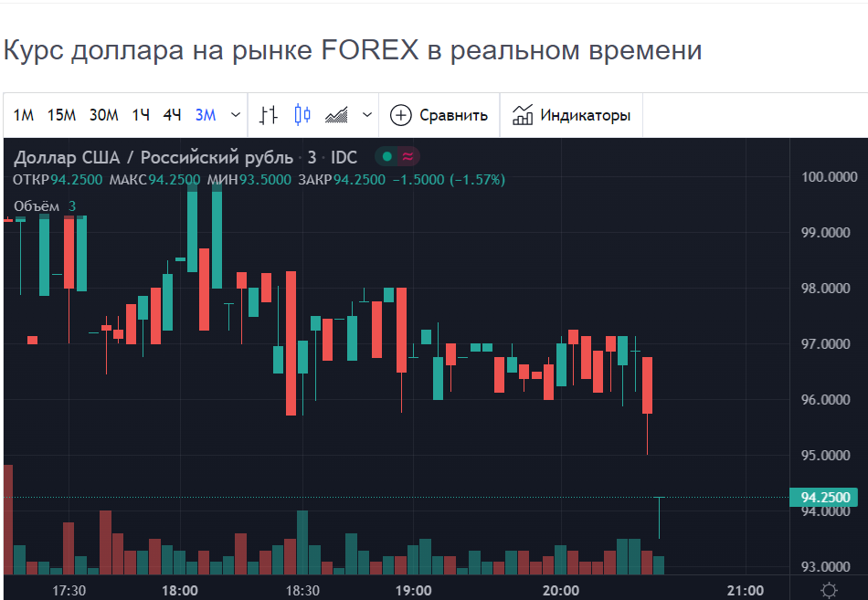
Task: Click the Объём volume indicator label
Action: coord(37,206)
